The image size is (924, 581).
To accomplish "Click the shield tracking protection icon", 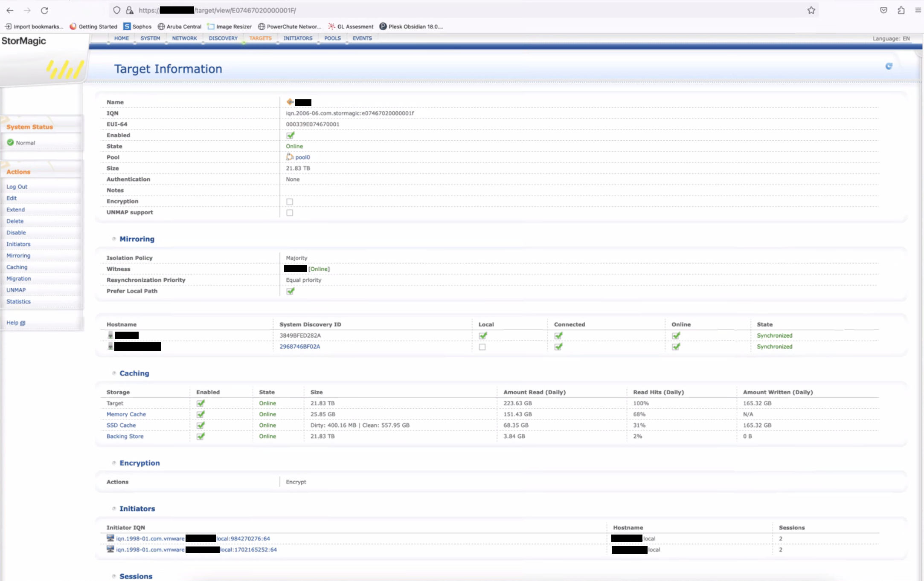I will (x=116, y=10).
